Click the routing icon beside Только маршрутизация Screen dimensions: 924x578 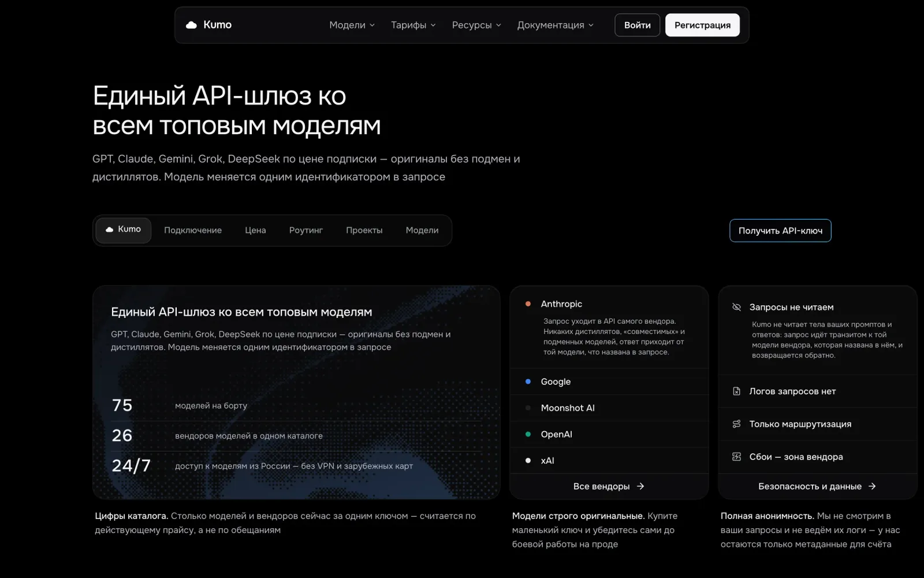click(x=736, y=424)
